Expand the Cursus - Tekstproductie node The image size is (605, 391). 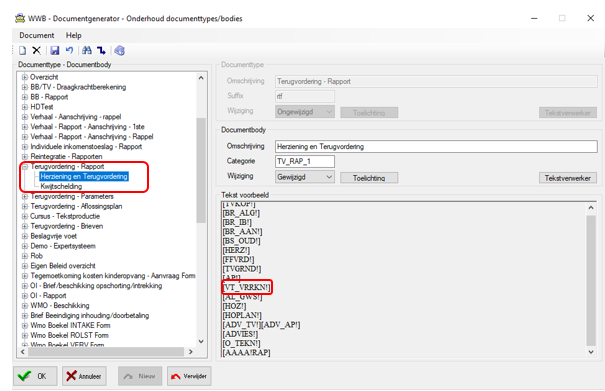[25, 216]
